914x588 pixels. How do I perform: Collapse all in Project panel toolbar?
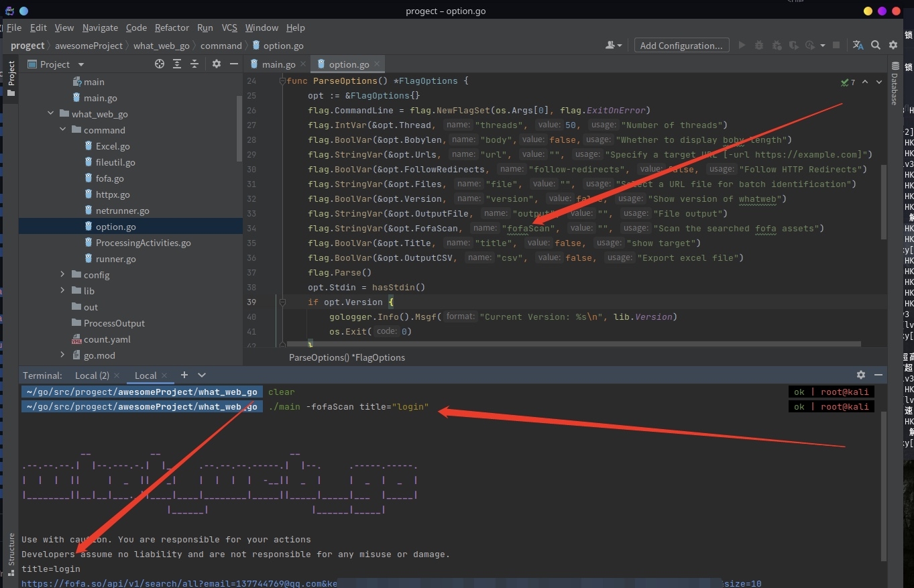tap(194, 64)
